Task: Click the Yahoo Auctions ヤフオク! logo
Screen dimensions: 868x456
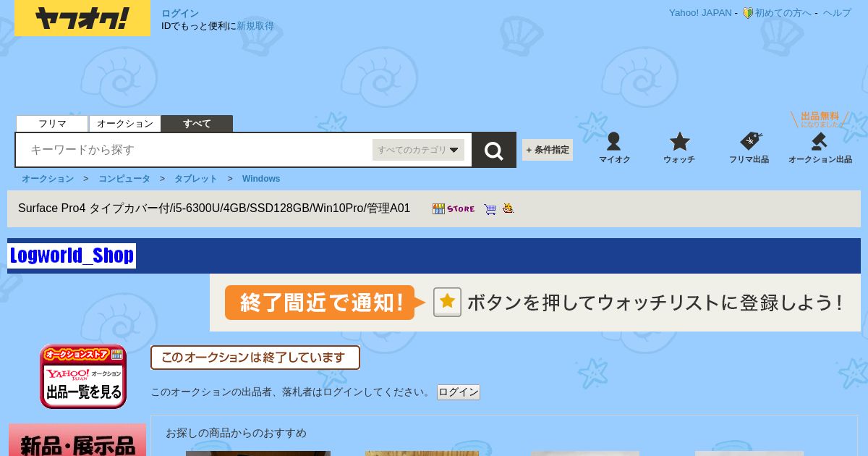Action: pyautogui.click(x=82, y=18)
